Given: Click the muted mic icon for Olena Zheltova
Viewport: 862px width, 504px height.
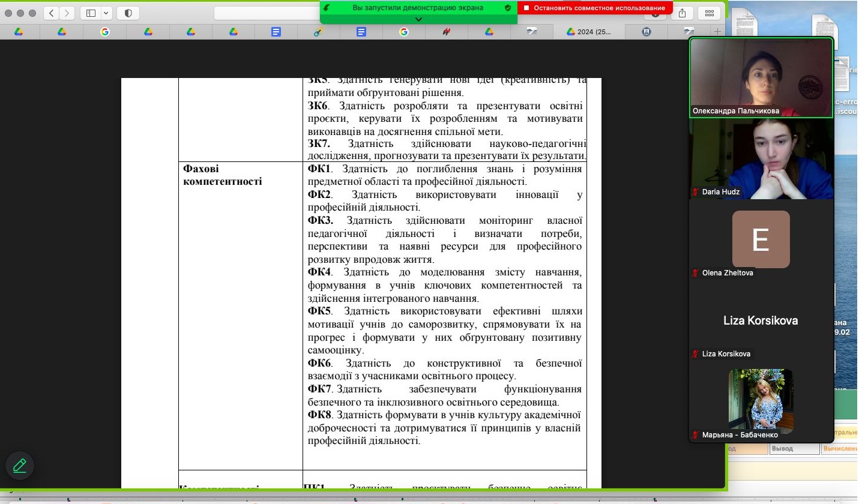Looking at the screenshot, I should pos(696,273).
